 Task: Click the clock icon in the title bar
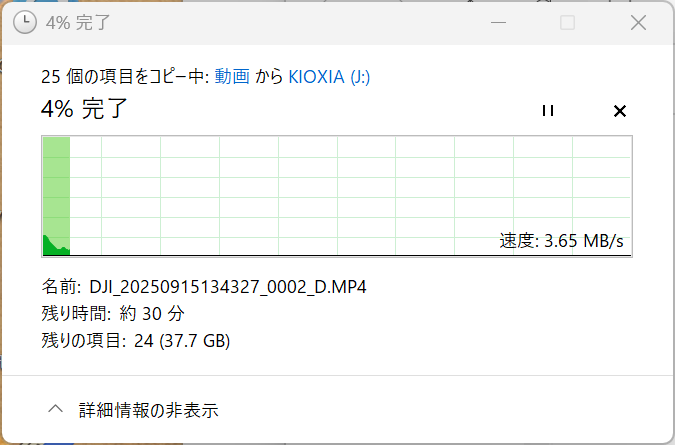pos(26,22)
